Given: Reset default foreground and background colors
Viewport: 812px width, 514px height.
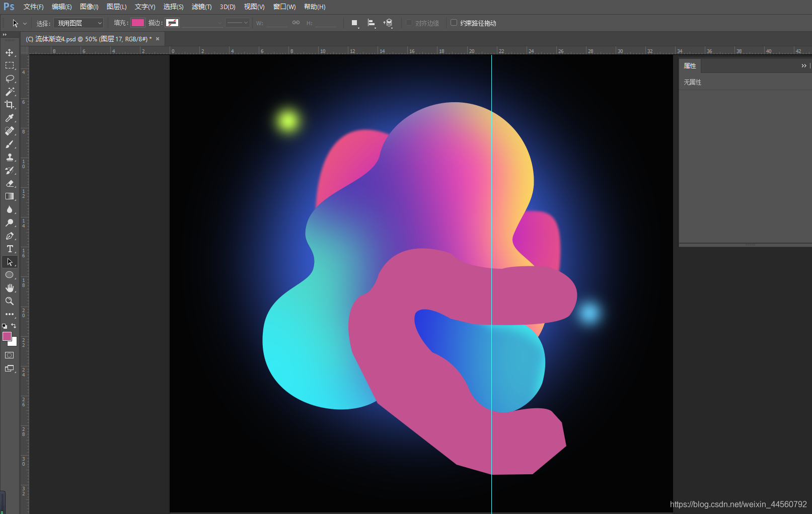Looking at the screenshot, I should click(x=5, y=326).
